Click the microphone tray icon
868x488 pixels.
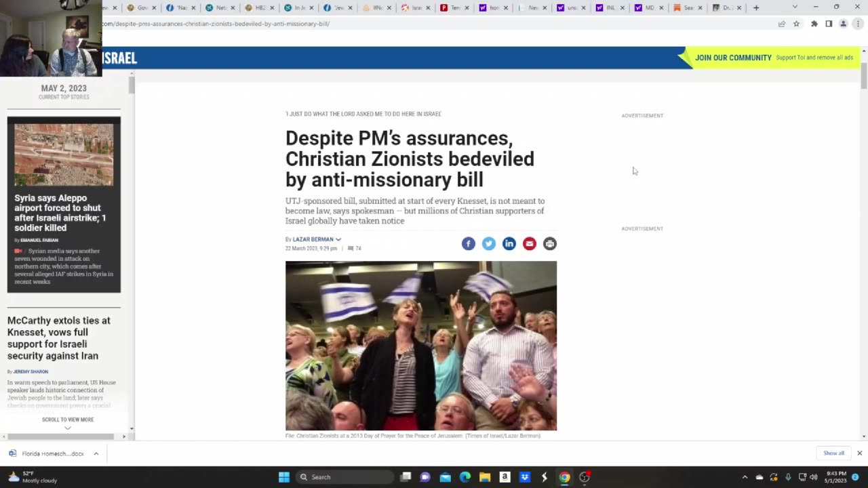click(788, 477)
